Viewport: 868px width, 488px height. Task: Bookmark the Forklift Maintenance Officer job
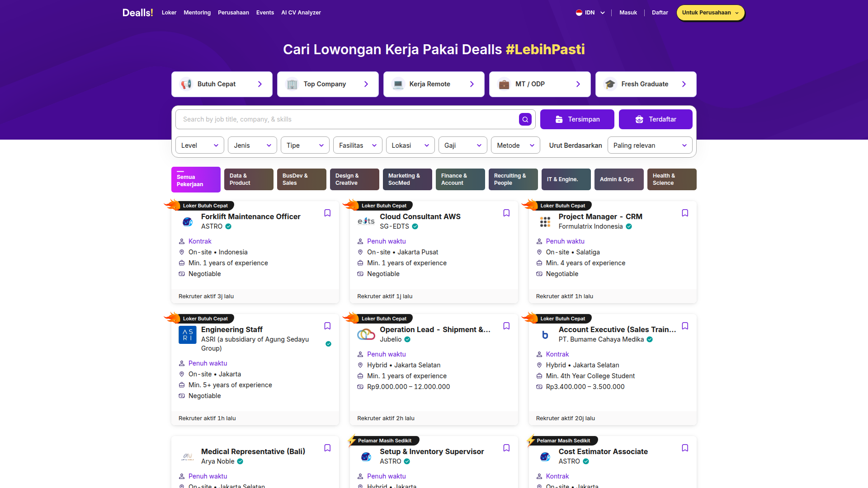click(327, 213)
